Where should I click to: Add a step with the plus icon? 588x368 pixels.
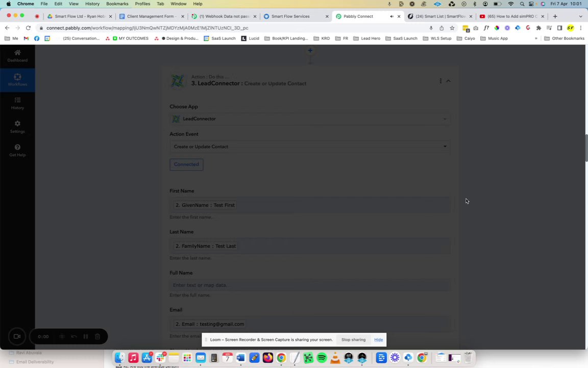pos(310,50)
